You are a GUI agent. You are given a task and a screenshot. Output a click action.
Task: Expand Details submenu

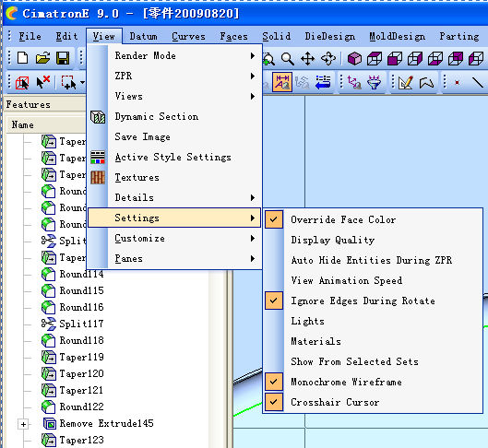[174, 197]
